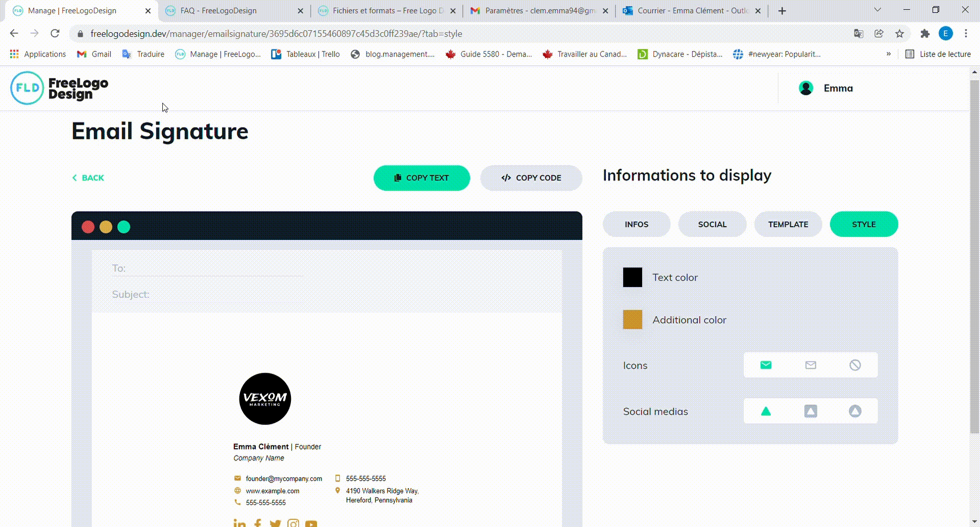The height and width of the screenshot is (527, 980).
Task: Switch to the TEMPLATE tab
Action: [x=788, y=224]
